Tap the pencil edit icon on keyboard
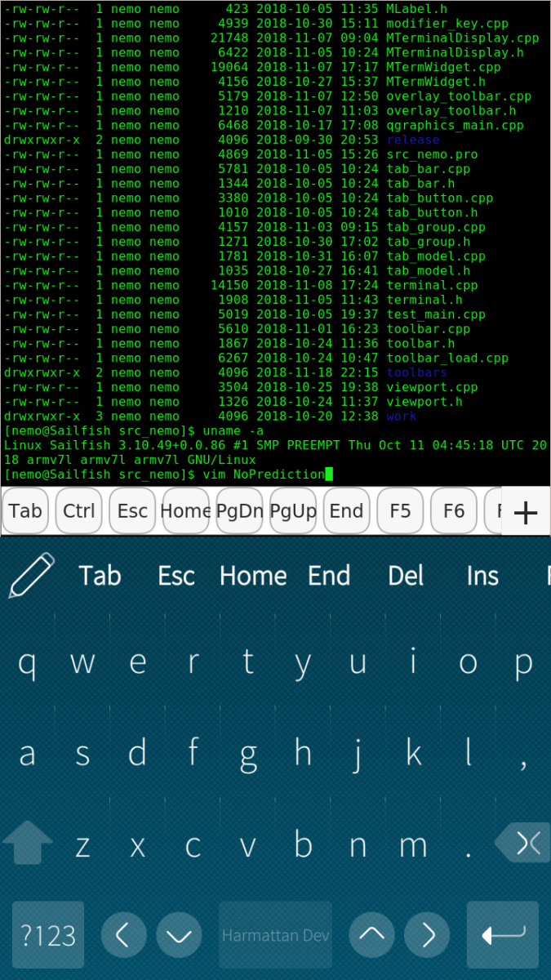551x980 pixels. (x=31, y=575)
